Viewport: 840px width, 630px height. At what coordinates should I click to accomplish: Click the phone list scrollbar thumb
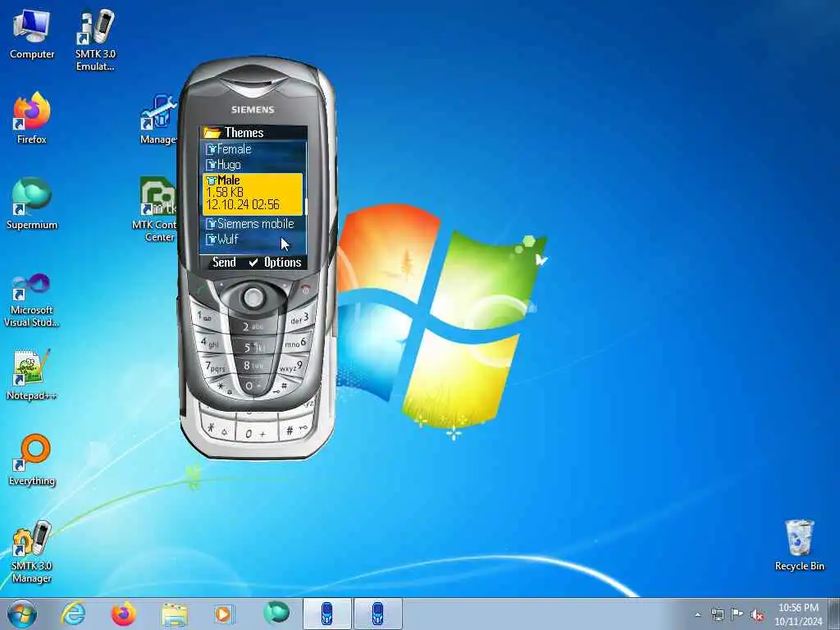pos(305,206)
